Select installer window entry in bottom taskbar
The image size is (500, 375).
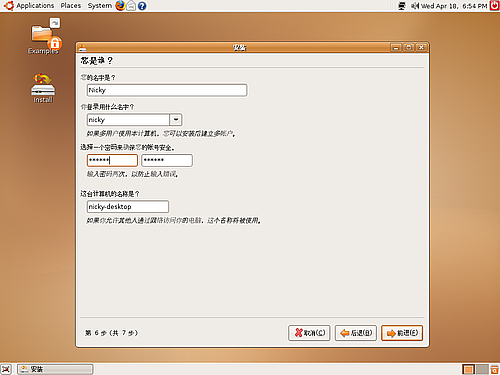[x=55, y=369]
